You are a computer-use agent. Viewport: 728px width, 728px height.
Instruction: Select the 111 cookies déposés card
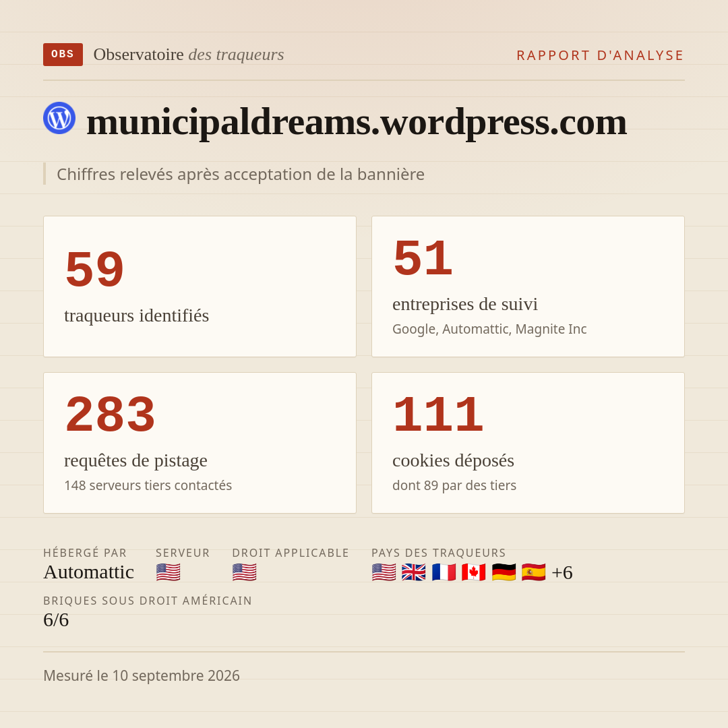tap(528, 443)
